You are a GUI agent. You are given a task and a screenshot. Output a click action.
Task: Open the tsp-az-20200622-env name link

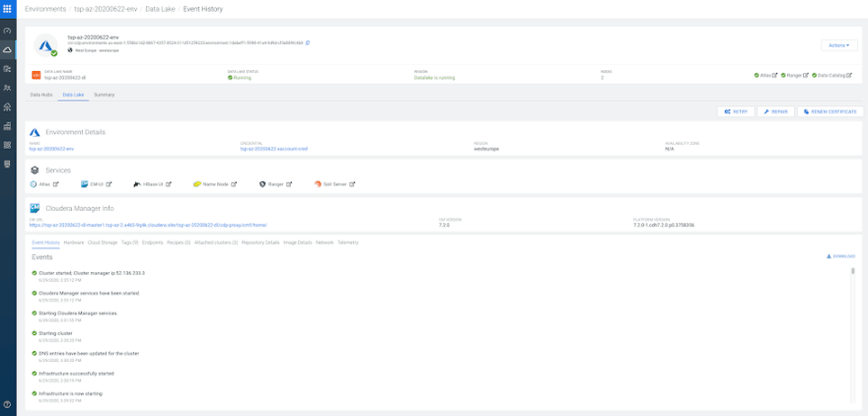[51, 150]
